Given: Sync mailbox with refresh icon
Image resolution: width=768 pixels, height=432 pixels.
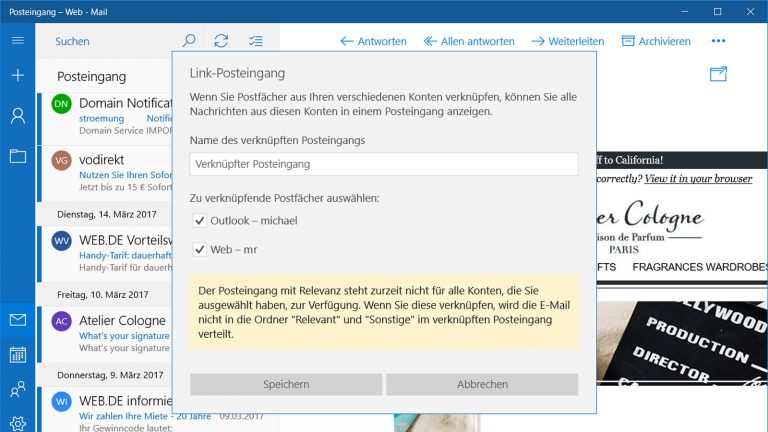Looking at the screenshot, I should (221, 41).
